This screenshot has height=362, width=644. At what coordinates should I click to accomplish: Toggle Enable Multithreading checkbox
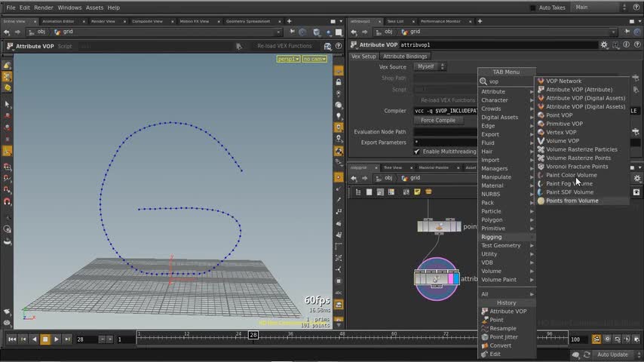coord(417,152)
